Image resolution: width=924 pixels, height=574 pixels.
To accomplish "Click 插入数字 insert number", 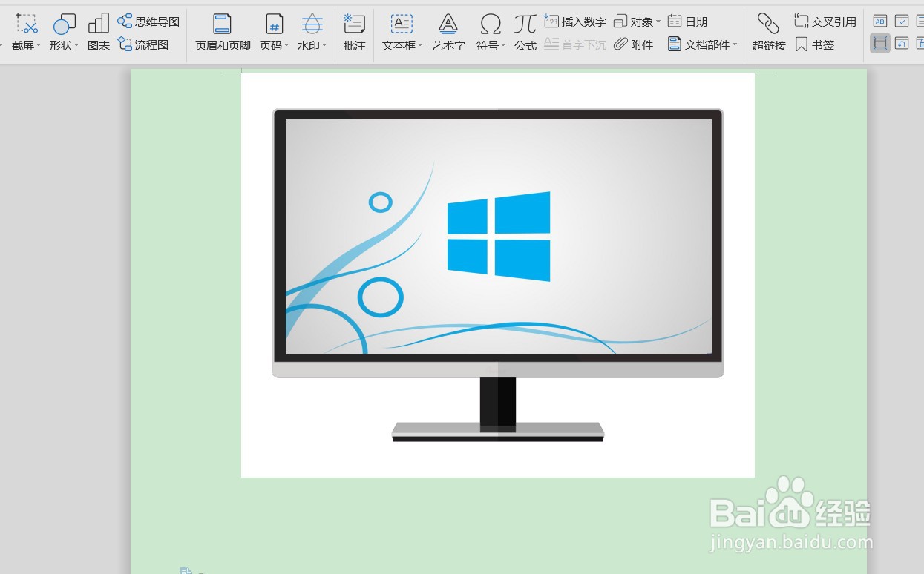I will click(x=575, y=22).
